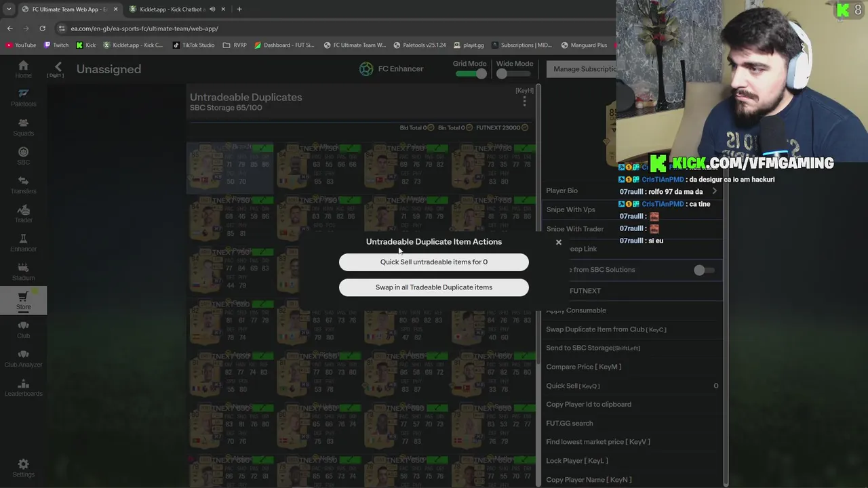The width and height of the screenshot is (868, 488).
Task: Click Swap in all Tradeable Duplicate items
Action: [434, 287]
